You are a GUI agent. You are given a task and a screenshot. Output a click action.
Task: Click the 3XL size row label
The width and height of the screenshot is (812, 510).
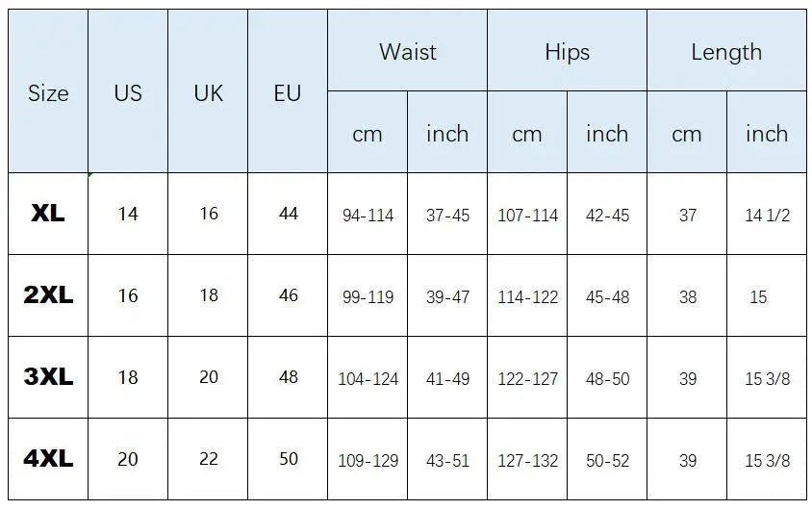[48, 377]
